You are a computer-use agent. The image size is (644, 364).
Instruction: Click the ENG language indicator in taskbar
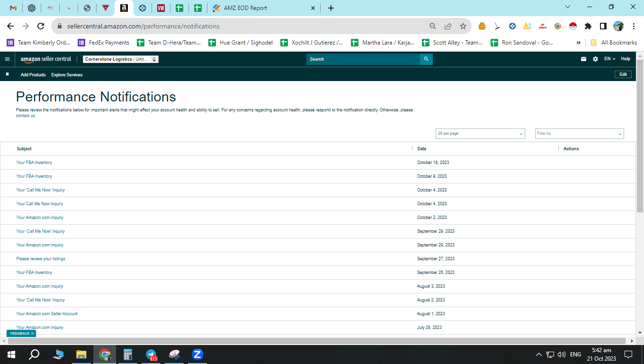pos(575,355)
